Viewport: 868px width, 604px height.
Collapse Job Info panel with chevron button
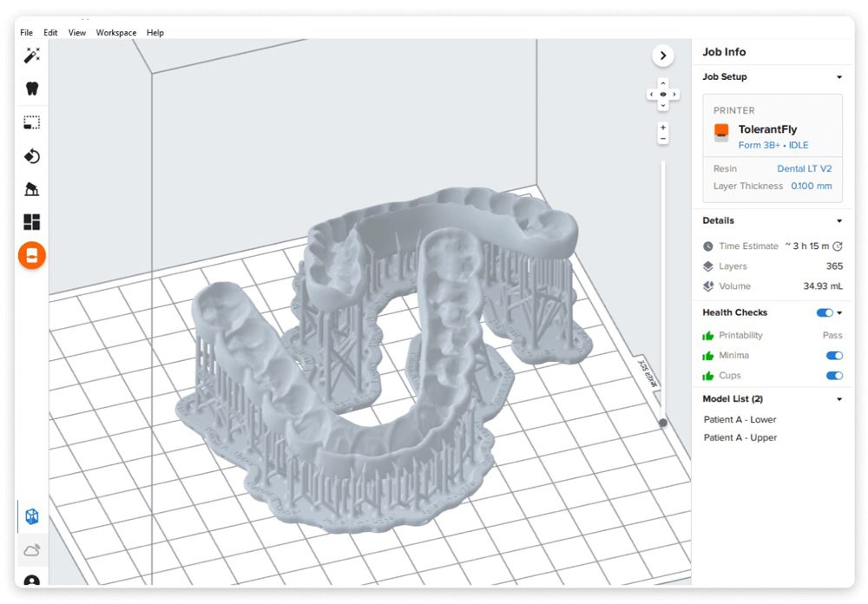(x=663, y=56)
